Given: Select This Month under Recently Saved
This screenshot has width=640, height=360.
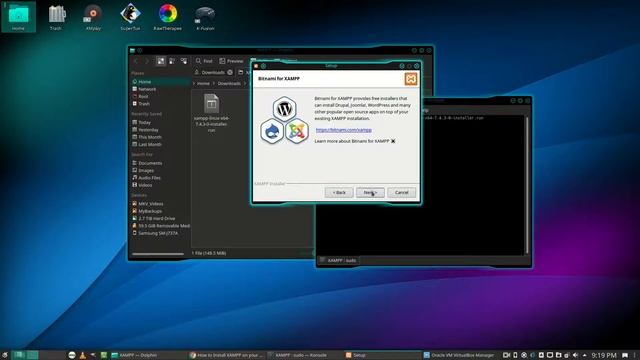Looking at the screenshot, I should coord(160,137).
